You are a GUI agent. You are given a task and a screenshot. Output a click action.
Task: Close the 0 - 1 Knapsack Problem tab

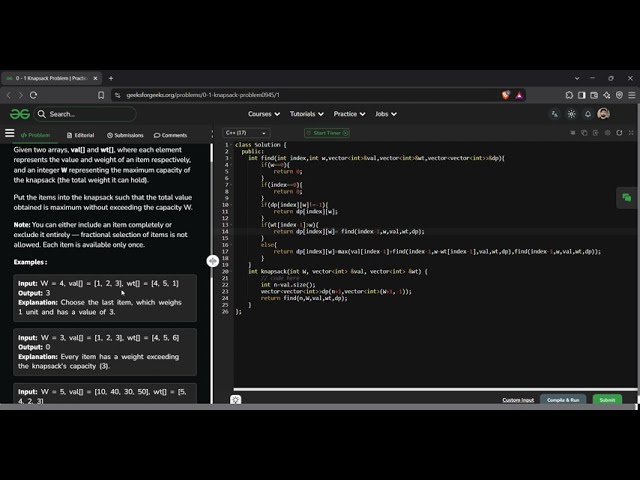tap(96, 78)
